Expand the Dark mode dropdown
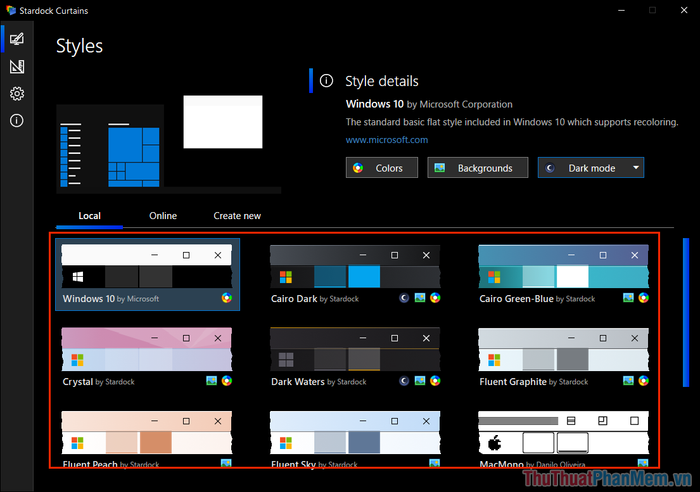 [x=591, y=168]
